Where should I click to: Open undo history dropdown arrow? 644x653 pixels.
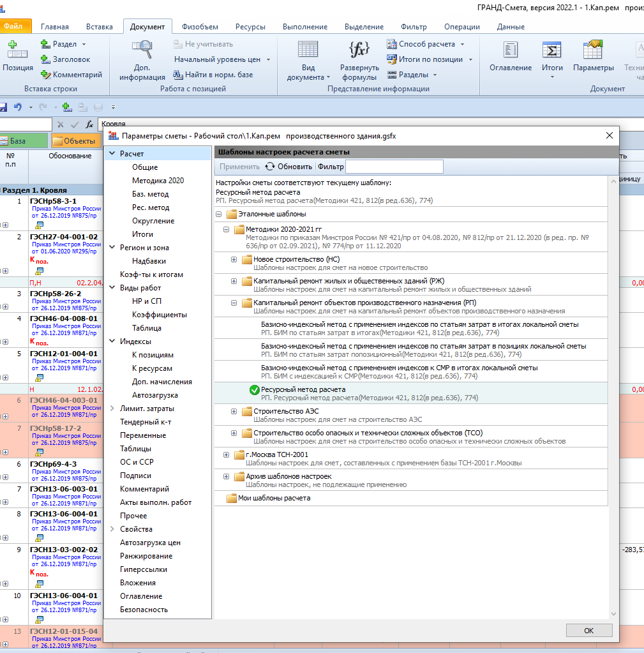31,107
